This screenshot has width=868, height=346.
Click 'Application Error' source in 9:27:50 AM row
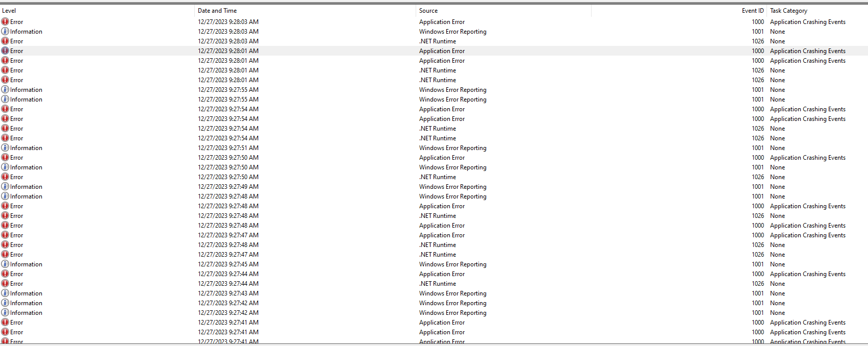click(442, 158)
